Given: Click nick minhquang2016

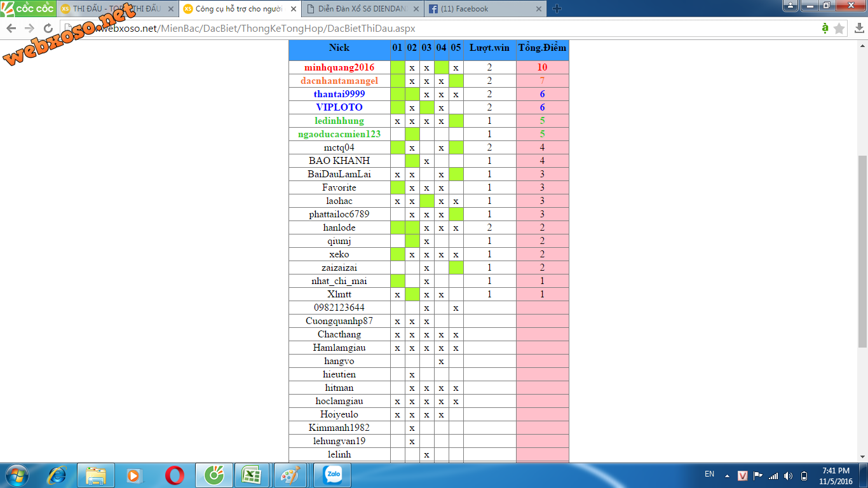Looking at the screenshot, I should coord(339,67).
